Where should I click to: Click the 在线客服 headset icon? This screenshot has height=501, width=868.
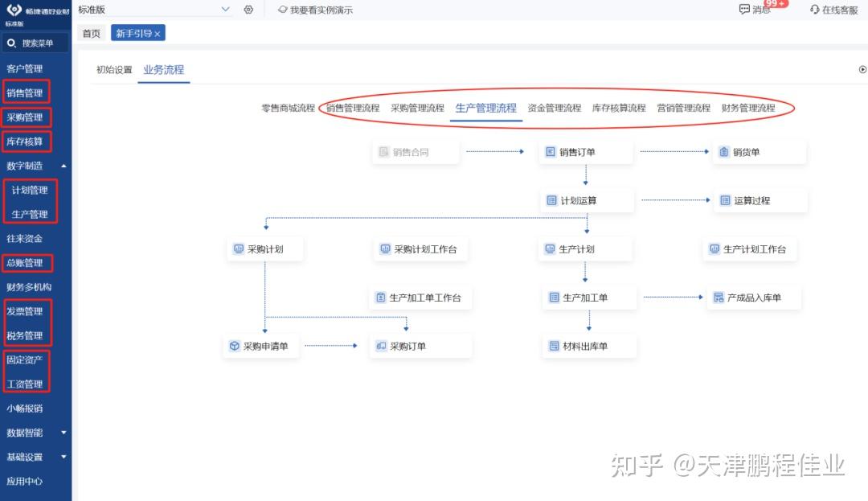point(814,10)
